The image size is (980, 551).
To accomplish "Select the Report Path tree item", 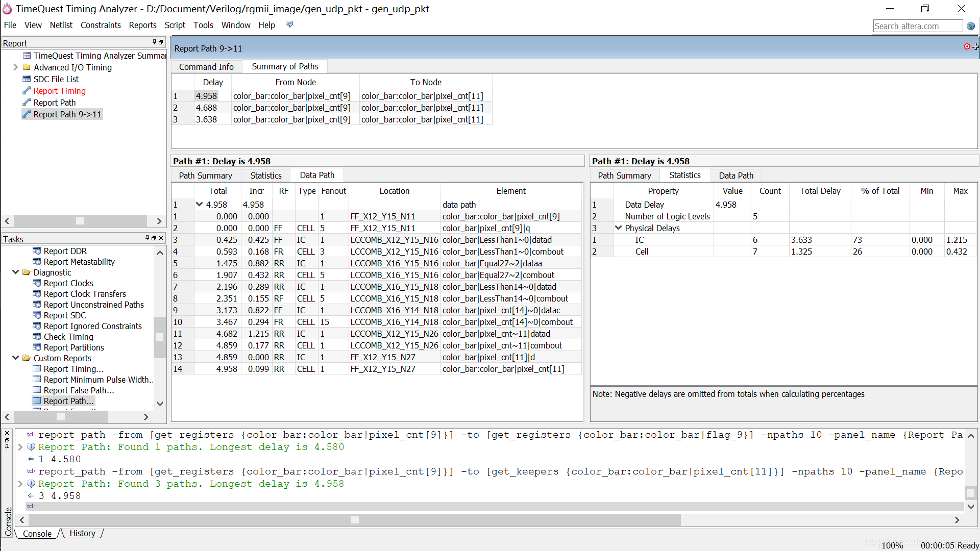I will click(x=54, y=103).
